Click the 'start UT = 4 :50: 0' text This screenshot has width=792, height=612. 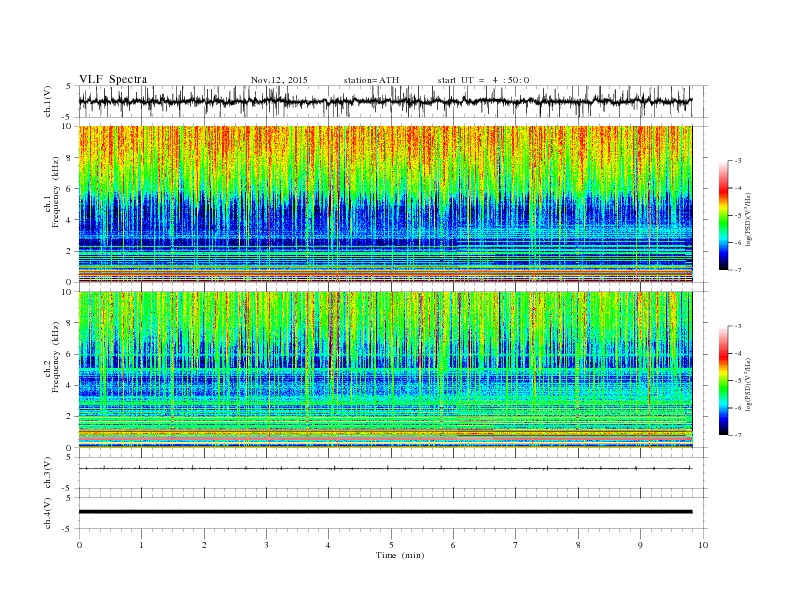(483, 80)
